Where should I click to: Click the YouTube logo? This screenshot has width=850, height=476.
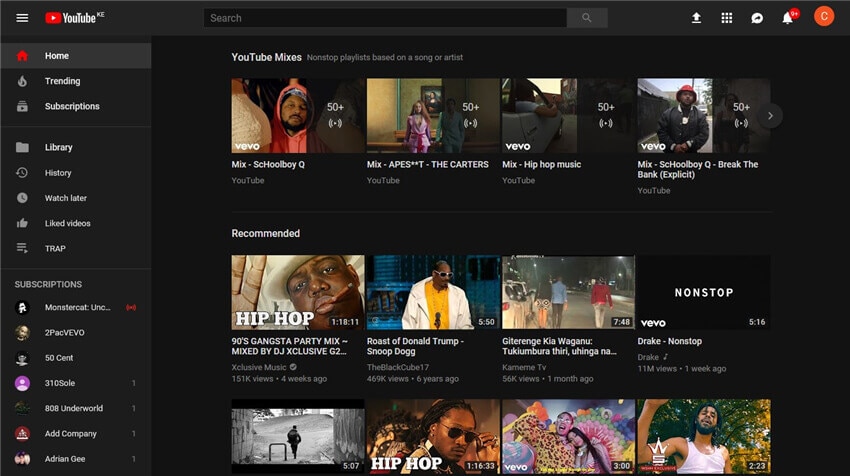point(74,18)
